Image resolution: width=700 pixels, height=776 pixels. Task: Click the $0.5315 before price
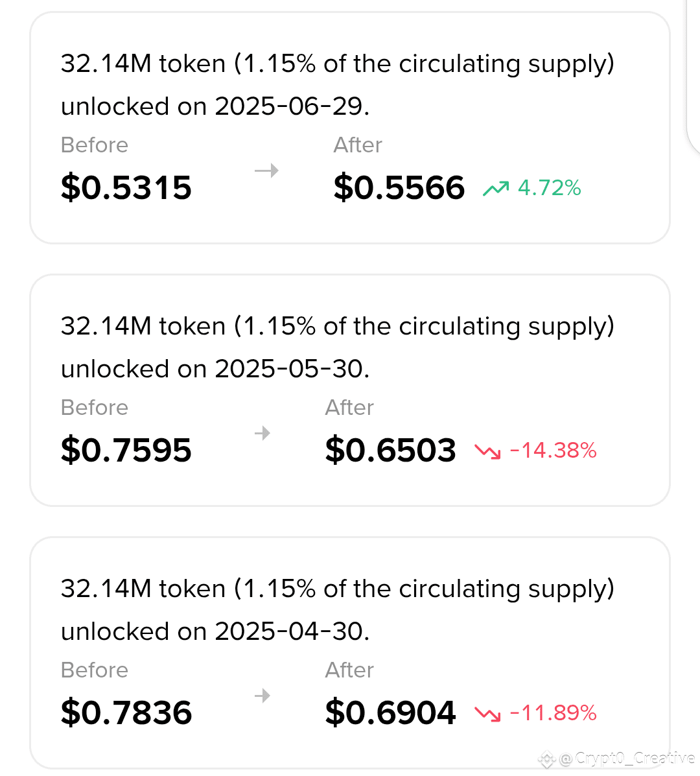(x=126, y=188)
